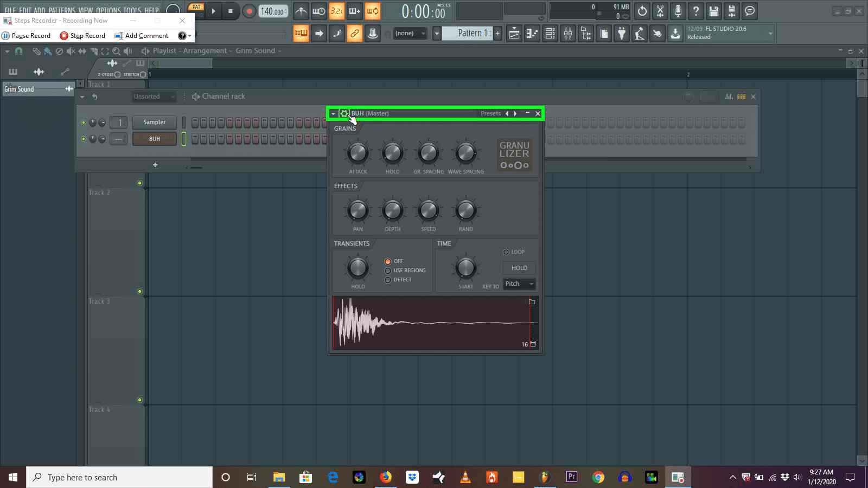The height and width of the screenshot is (488, 868).
Task: Open the Pattern 1 selector
Action: (467, 33)
